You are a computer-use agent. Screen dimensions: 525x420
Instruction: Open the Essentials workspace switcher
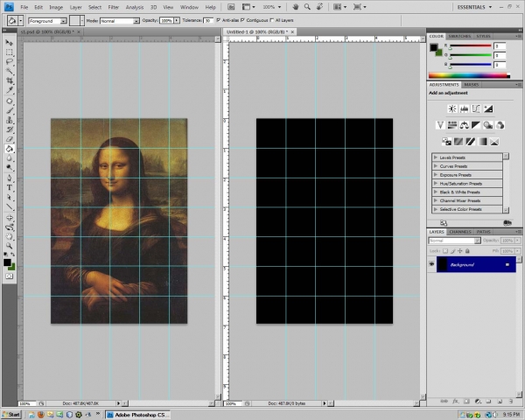point(474,7)
